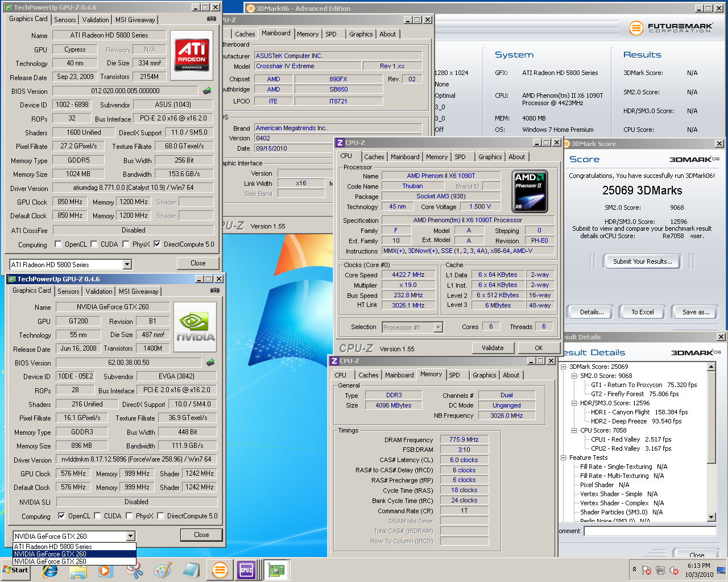This screenshot has width=728, height=582.
Task: Open Internet Explorer from the taskbar
Action: coord(50,570)
